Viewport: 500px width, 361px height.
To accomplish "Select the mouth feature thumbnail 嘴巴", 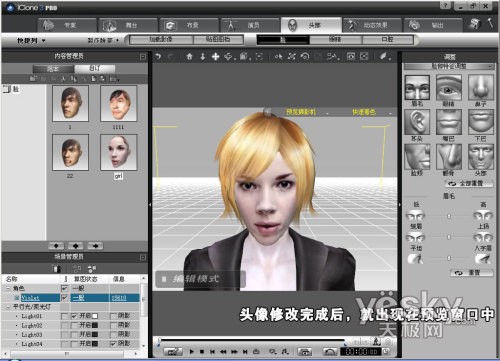I will tap(449, 122).
